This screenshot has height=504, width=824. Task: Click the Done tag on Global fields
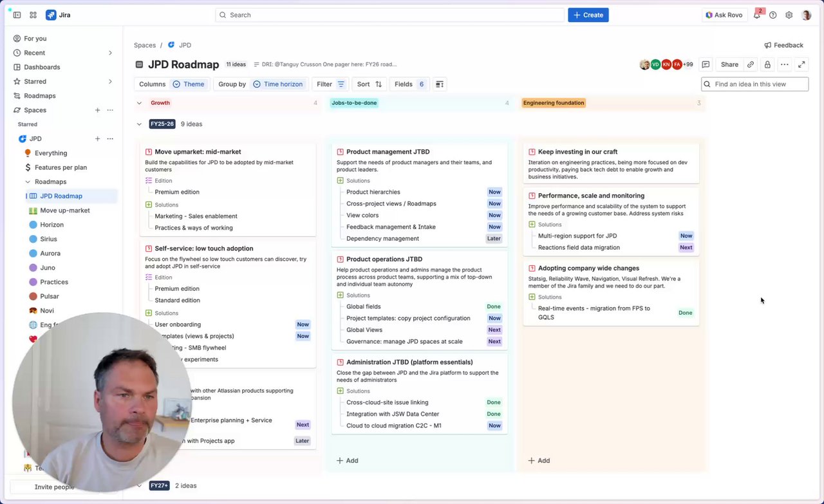[494, 307]
